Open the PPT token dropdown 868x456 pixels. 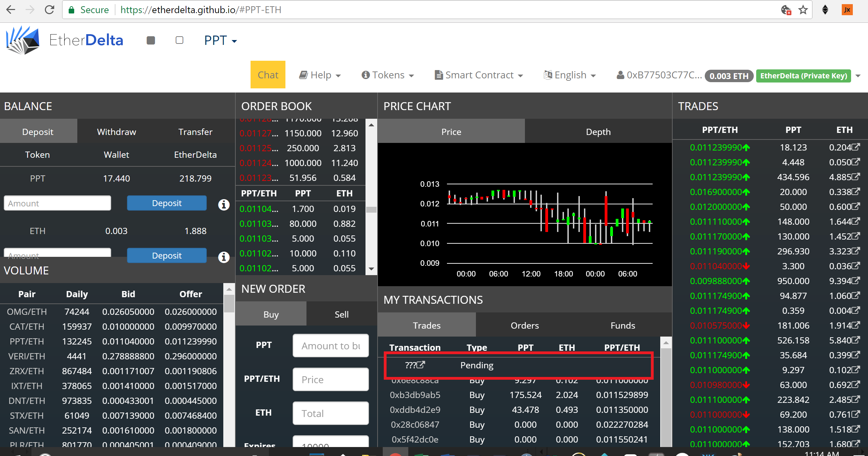point(221,41)
